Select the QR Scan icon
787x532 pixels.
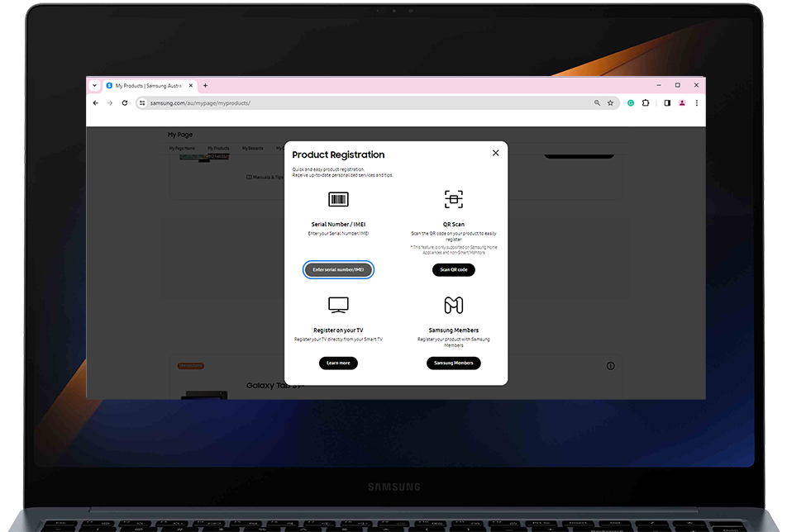pos(453,198)
